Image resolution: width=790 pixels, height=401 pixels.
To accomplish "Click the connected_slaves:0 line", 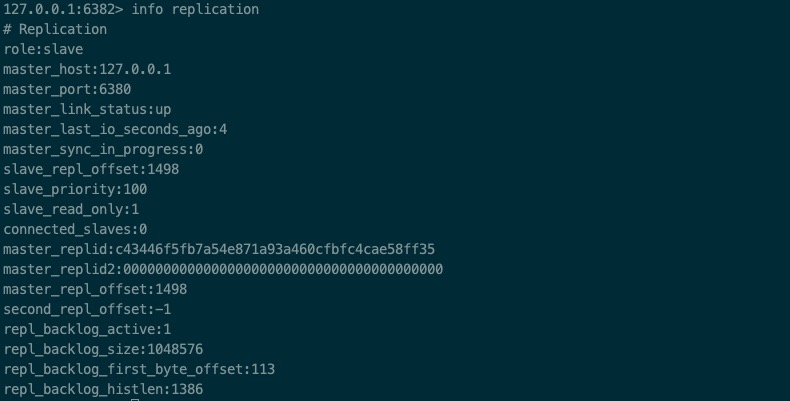I will pos(75,229).
